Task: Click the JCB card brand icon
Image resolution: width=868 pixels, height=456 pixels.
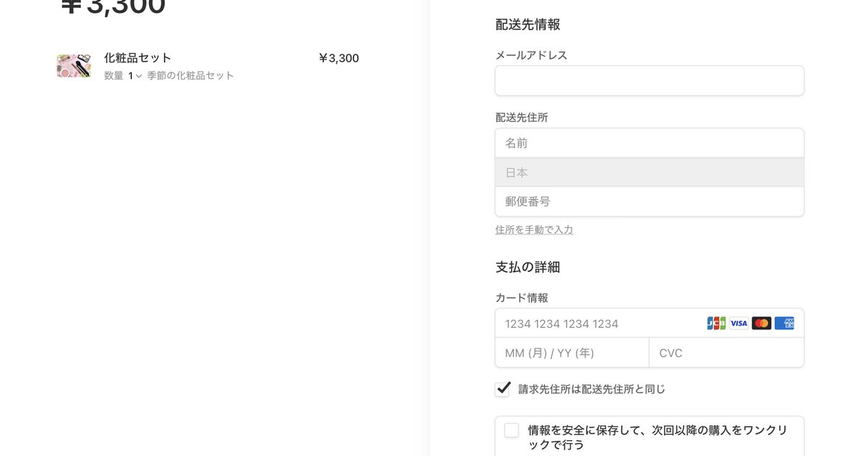Action: [x=715, y=323]
